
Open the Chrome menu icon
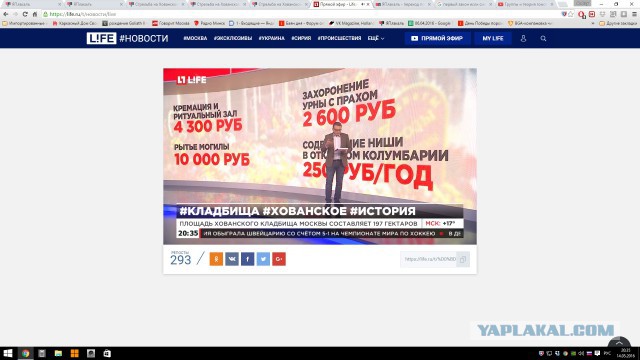pyautogui.click(x=634, y=14)
